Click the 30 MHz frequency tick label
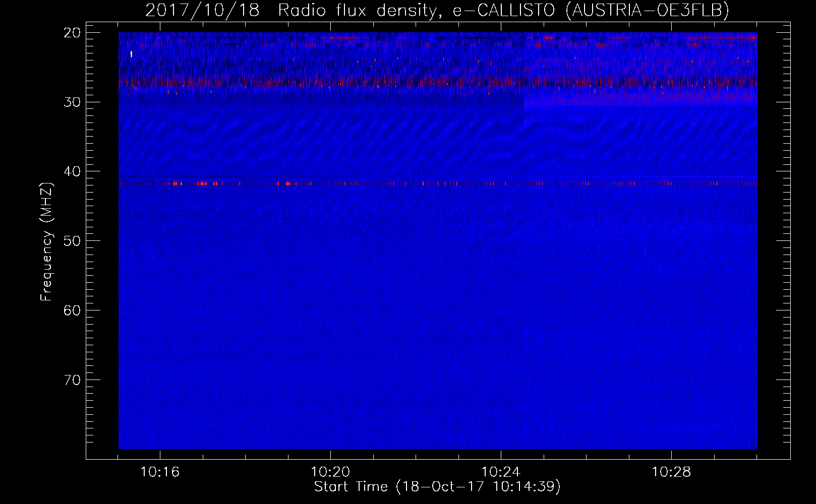Screen dimensions: 816x504 [x=72, y=102]
